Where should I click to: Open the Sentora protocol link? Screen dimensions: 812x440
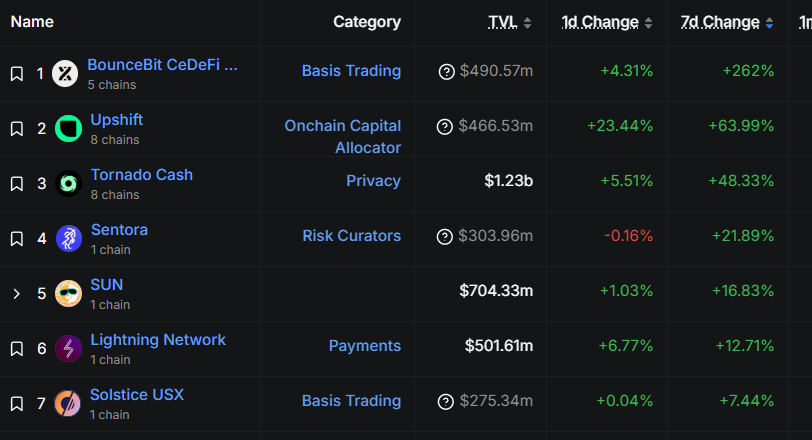tap(120, 230)
